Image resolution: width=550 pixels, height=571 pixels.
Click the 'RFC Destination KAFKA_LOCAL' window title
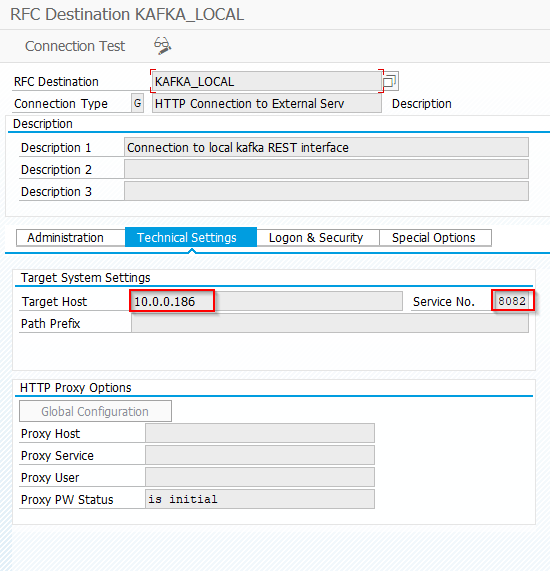pyautogui.click(x=127, y=15)
